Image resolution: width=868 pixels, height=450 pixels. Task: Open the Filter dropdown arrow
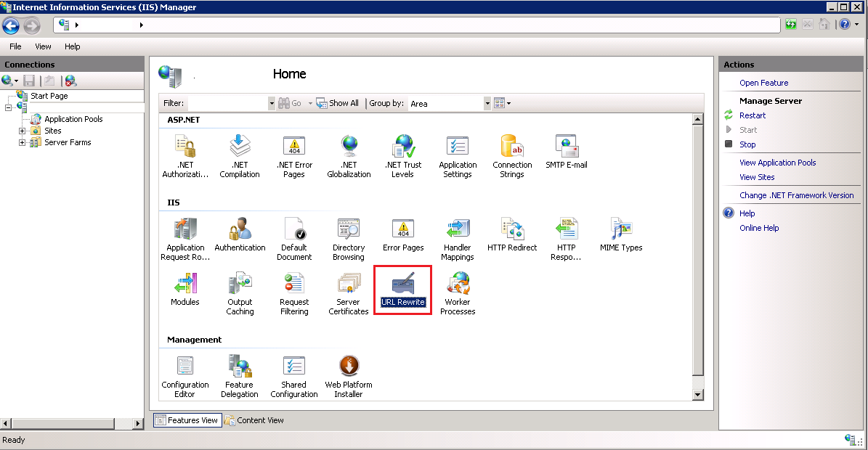pyautogui.click(x=271, y=103)
